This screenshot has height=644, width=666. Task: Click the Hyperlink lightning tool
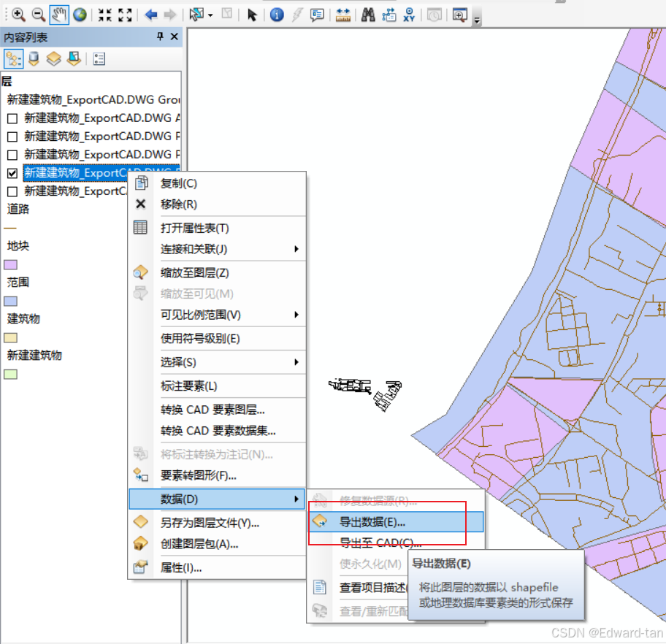tap(297, 15)
